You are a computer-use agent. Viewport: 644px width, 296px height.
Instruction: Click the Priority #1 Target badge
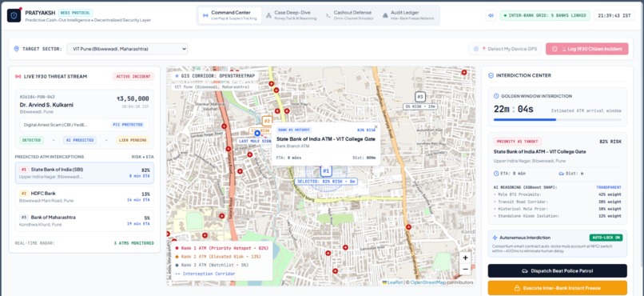pyautogui.click(x=517, y=142)
